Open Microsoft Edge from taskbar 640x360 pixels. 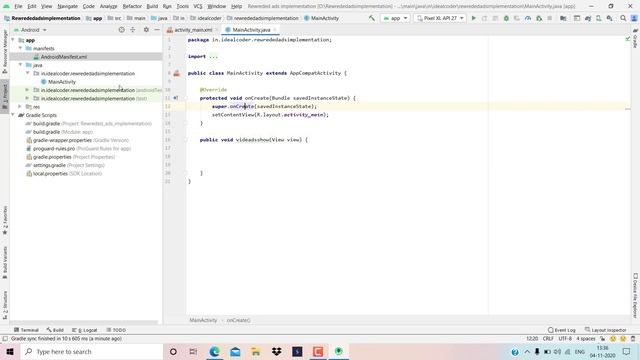tap(214, 351)
